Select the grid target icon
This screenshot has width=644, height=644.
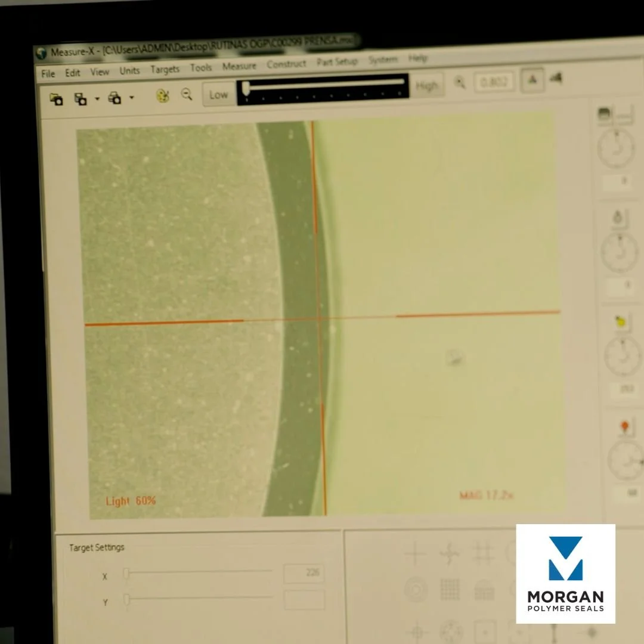click(x=450, y=589)
